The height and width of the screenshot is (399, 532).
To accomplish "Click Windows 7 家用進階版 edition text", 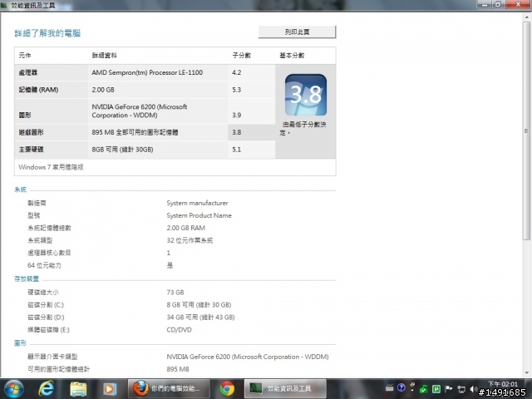I will coord(51,167).
